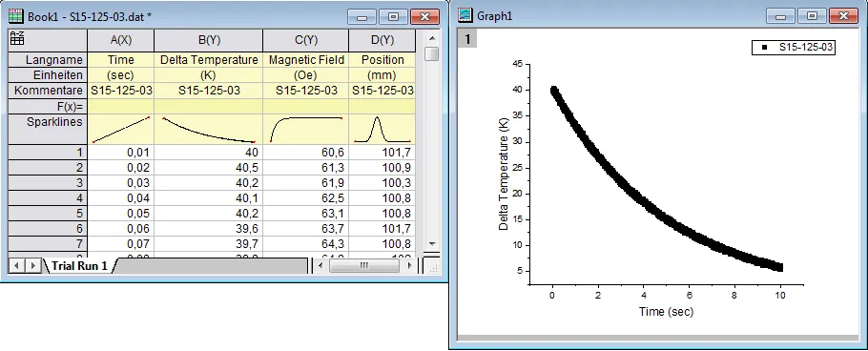
Task: Click the Langname row label
Action: [x=48, y=60]
